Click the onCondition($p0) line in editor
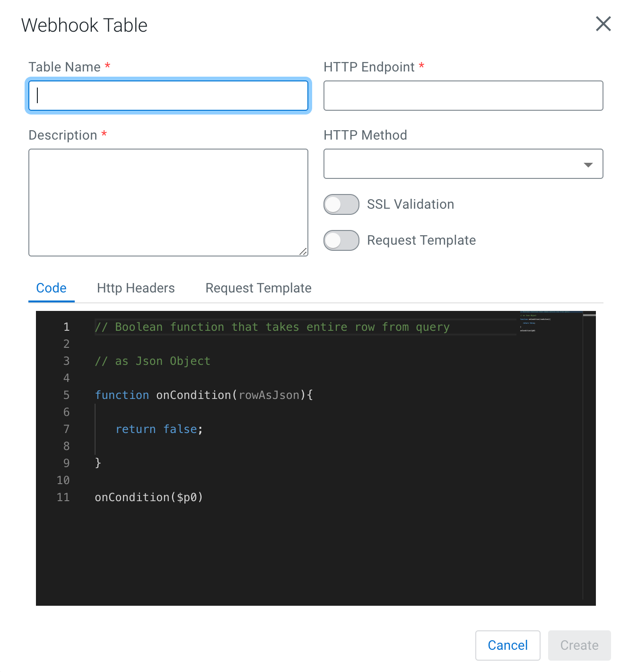This screenshot has width=629, height=672. tap(149, 497)
